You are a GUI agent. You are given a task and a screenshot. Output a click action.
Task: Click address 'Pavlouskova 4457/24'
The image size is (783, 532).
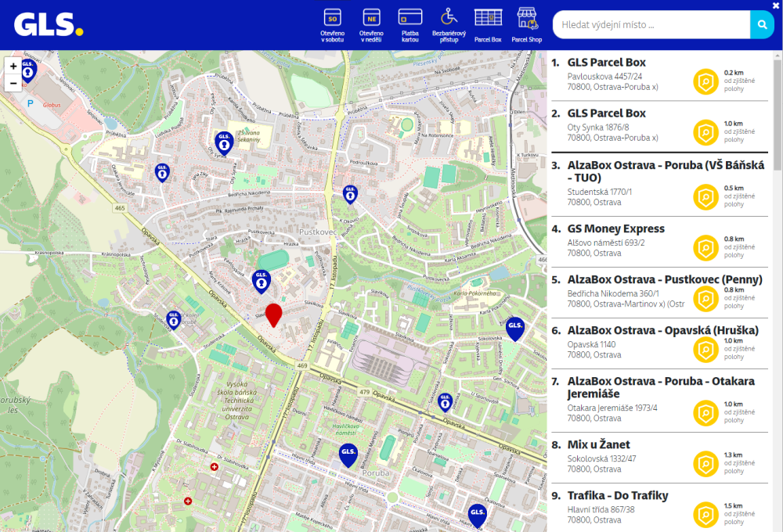[604, 77]
